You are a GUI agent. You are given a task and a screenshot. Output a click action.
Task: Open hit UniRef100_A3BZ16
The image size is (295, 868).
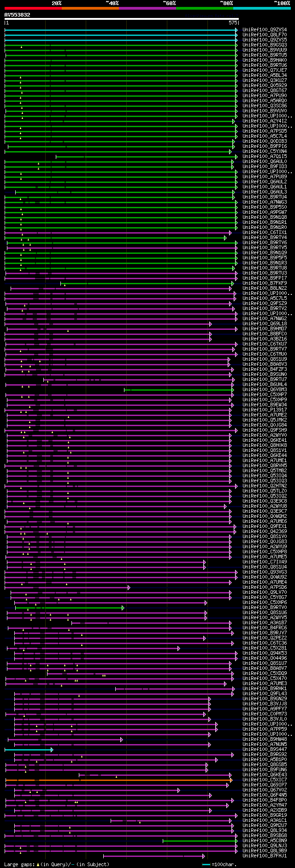click(x=265, y=339)
